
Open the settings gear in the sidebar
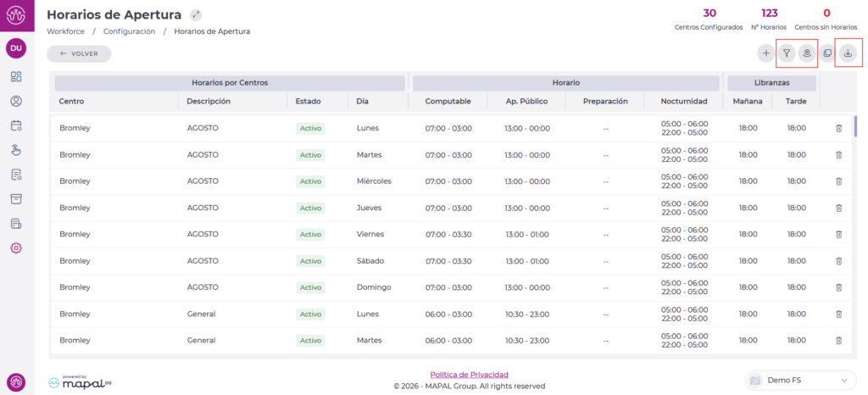tap(16, 248)
